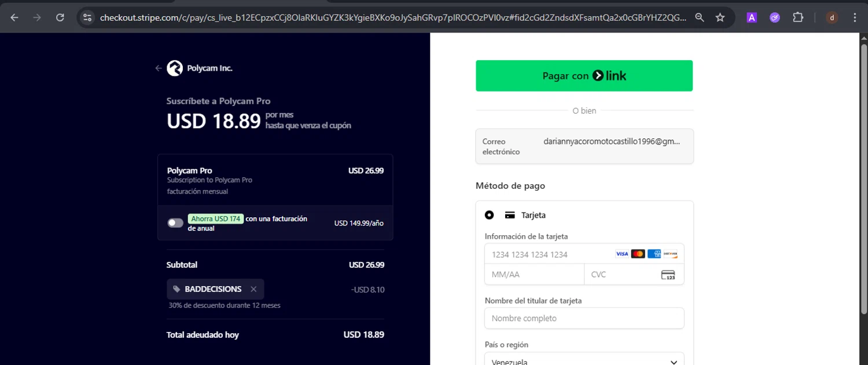The height and width of the screenshot is (365, 868).
Task: Click the Polycam logo icon
Action: pyautogui.click(x=175, y=68)
